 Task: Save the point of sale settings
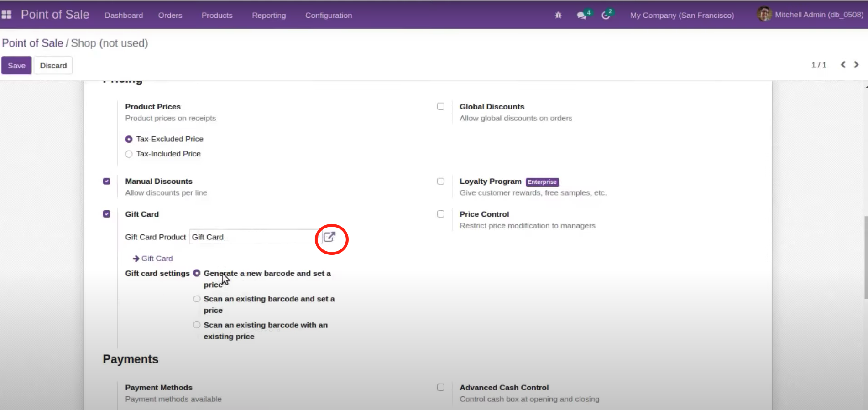point(16,66)
